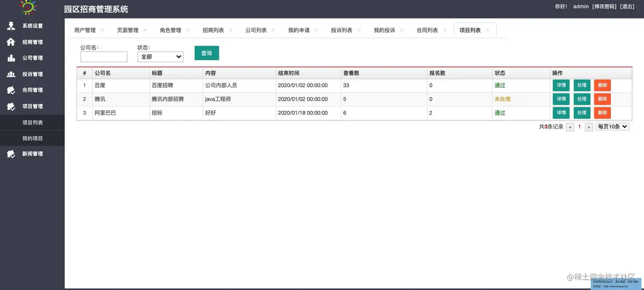Screen dimensions: 644x290
Task: Open 详情 for the 百度 row
Action: [x=561, y=85]
